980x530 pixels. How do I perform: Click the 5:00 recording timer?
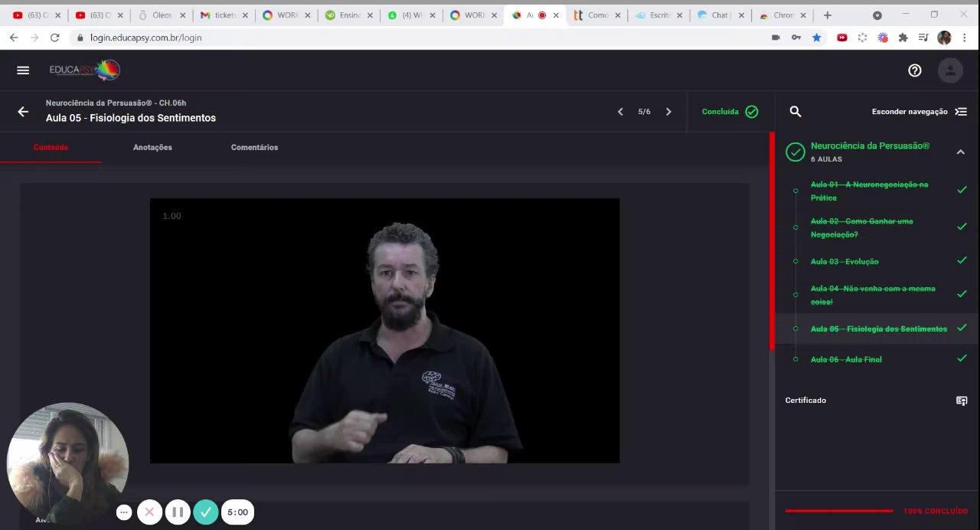[237, 512]
